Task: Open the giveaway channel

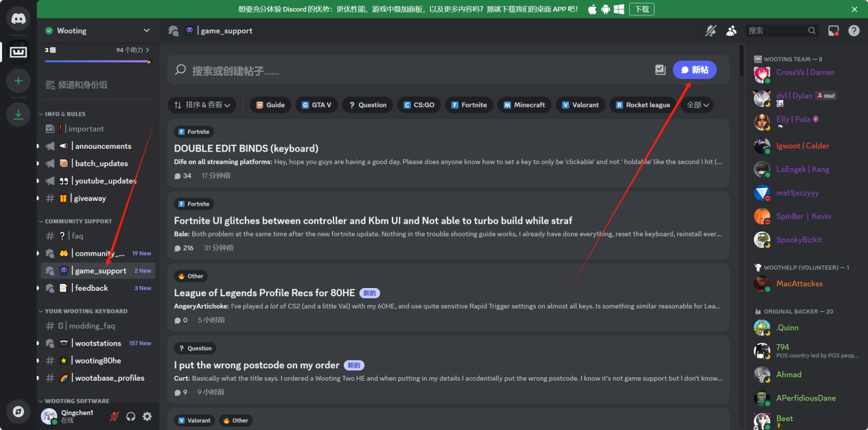Action: (x=98, y=198)
